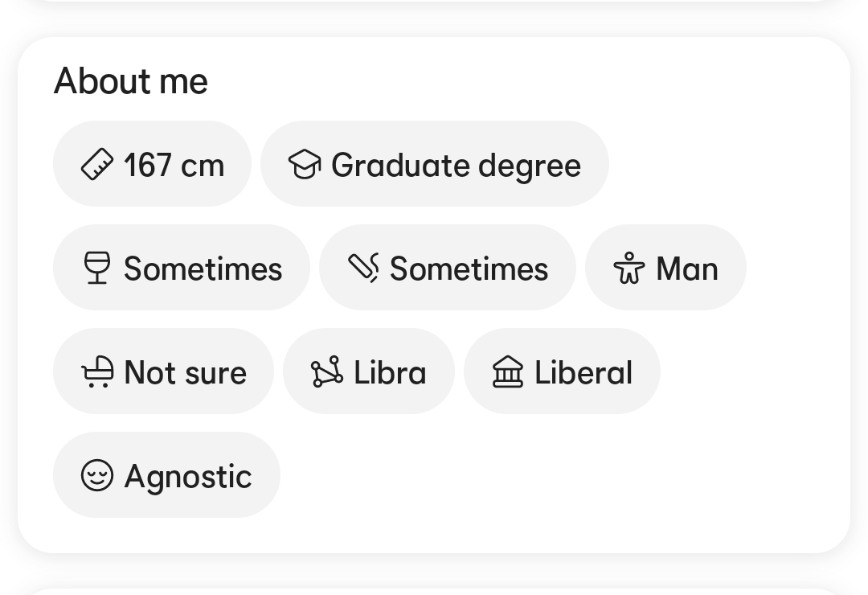Screen dimensions: 868x595
Task: Select the Man gender label
Action: coord(686,269)
